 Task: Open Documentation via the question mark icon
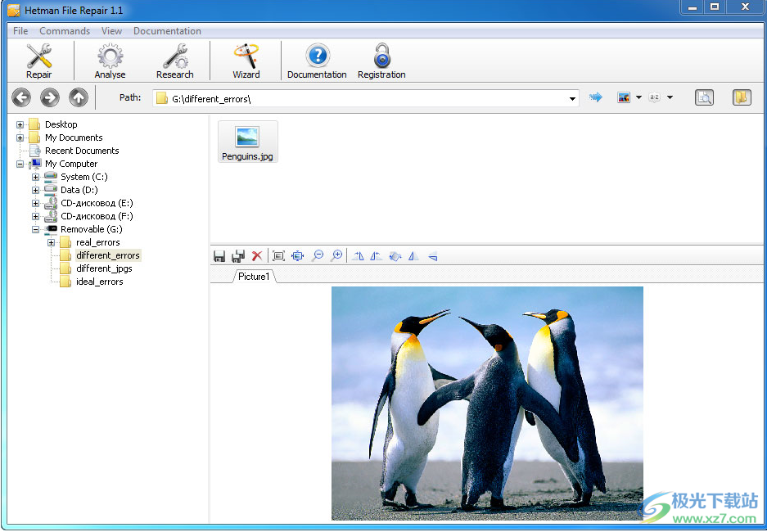coord(317,61)
